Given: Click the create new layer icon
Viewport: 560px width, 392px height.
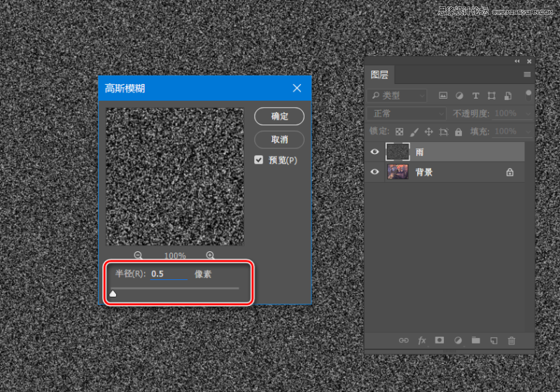Looking at the screenshot, I should coord(494,341).
